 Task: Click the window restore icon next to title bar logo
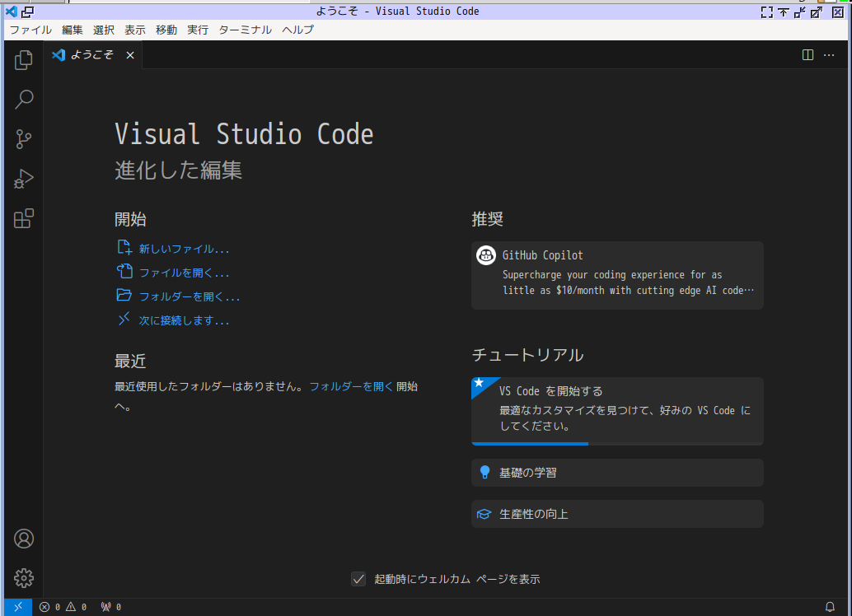[27, 12]
